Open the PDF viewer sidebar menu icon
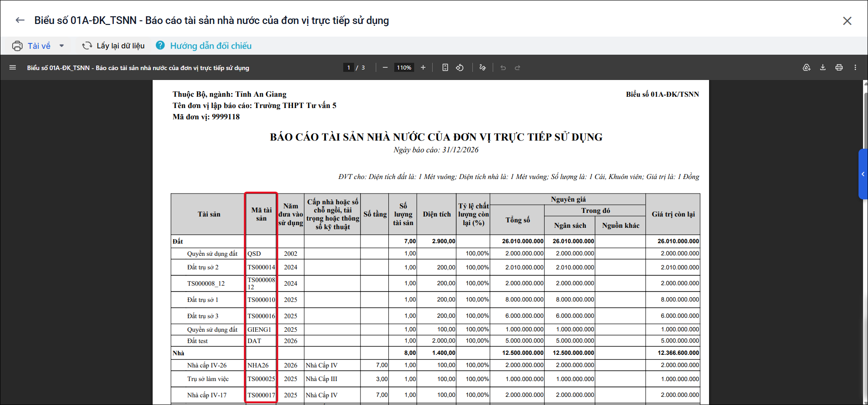 click(x=13, y=67)
